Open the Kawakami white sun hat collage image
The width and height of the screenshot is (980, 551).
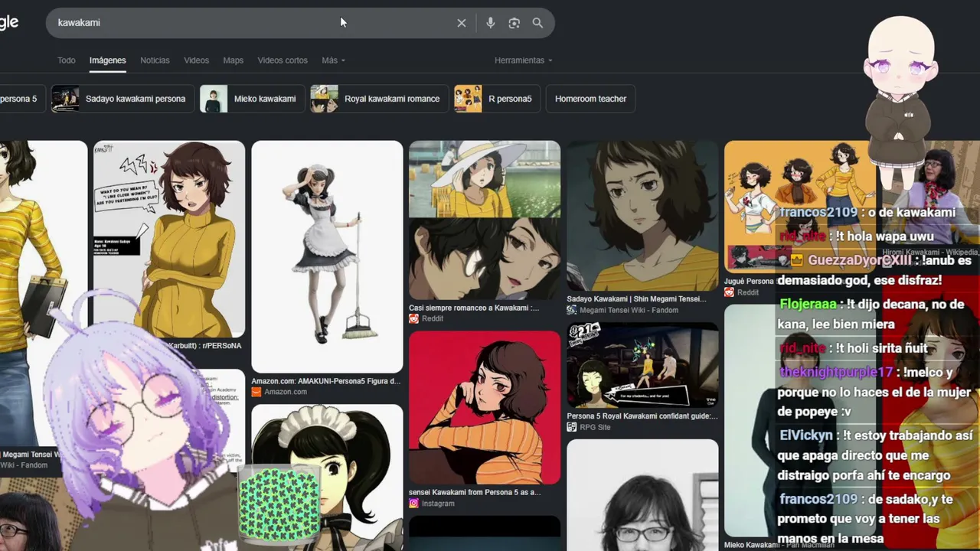point(485,220)
